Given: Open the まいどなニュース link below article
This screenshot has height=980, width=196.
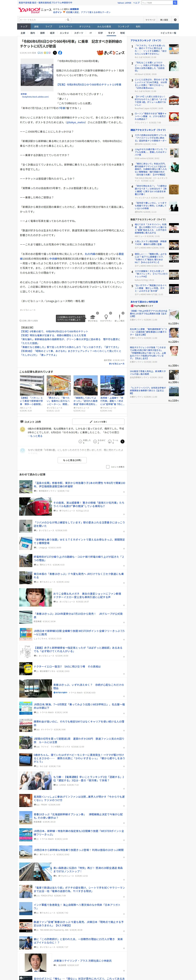Looking at the screenshot, I should (x=116, y=364).
